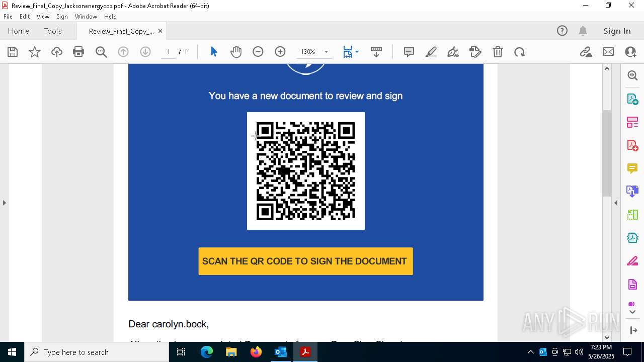This screenshot has width=644, height=362.
Task: Switch to the Tools tab
Action: tap(53, 31)
